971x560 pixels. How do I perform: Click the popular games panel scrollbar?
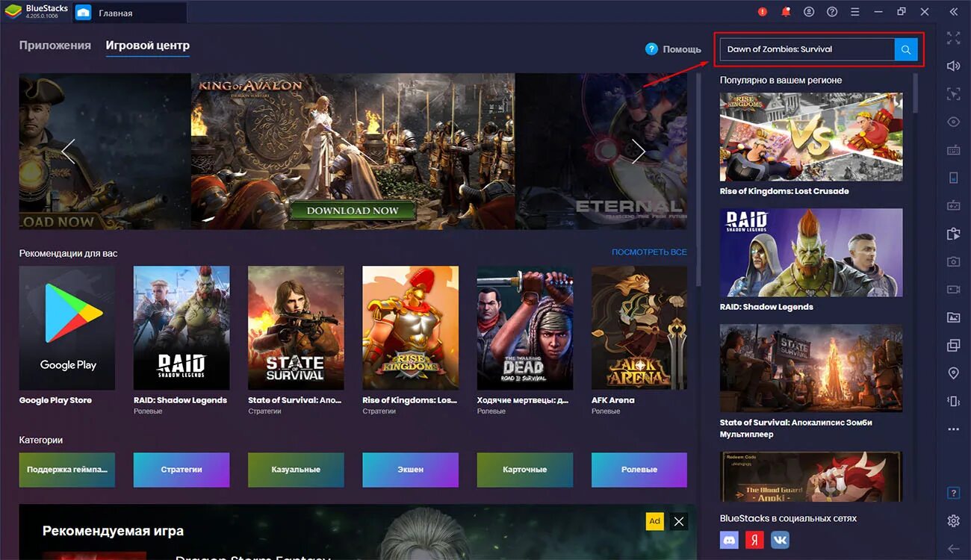[916, 93]
